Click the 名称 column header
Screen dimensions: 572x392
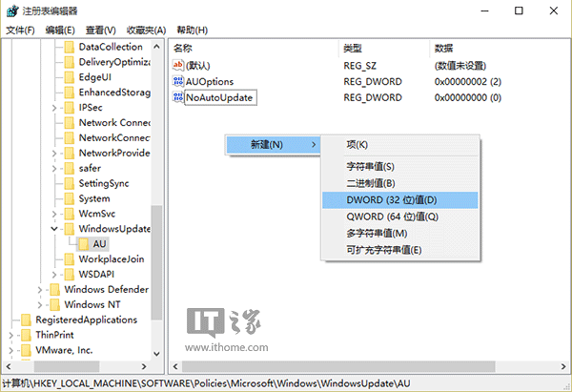[x=183, y=47]
